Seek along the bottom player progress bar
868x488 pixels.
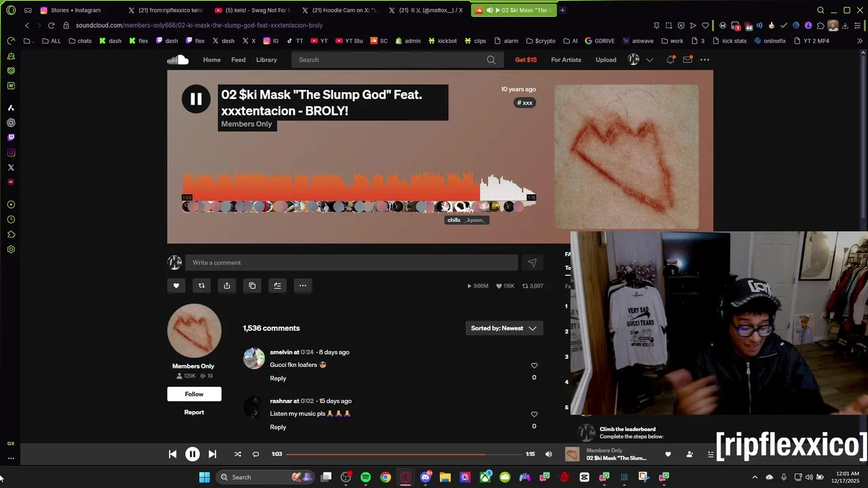(x=403, y=454)
